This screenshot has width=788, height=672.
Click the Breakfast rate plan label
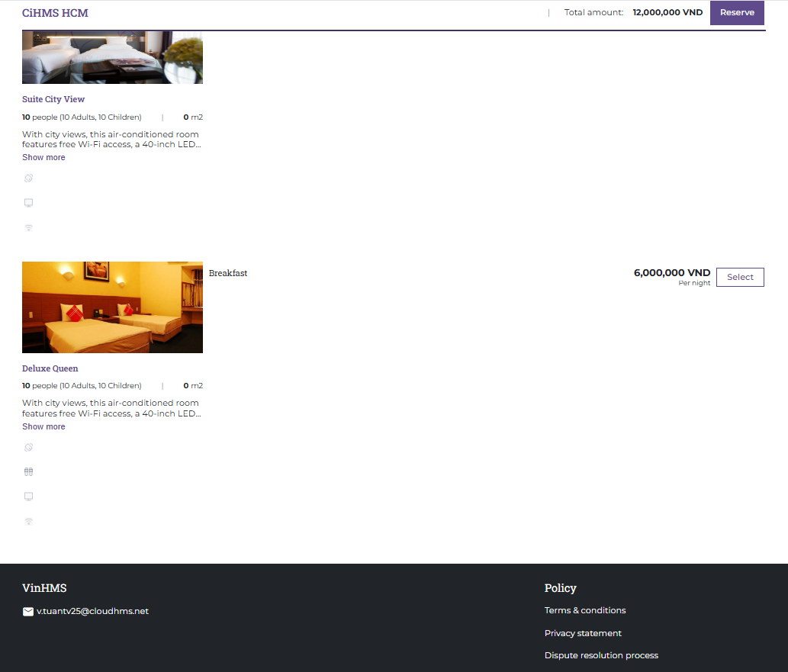click(x=228, y=273)
